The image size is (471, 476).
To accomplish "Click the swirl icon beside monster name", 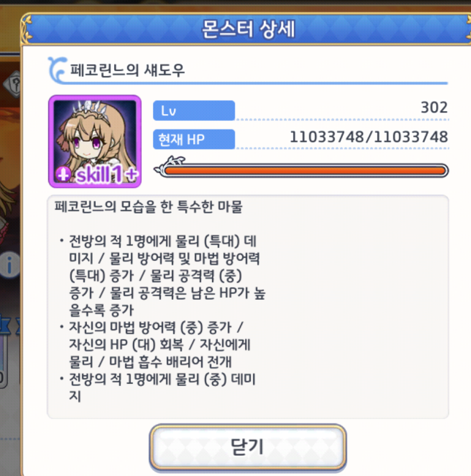I will (x=58, y=69).
